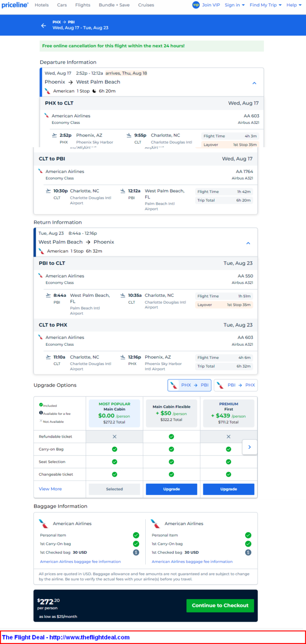
Task: Click the Join VIP link
Action: click(211, 5)
